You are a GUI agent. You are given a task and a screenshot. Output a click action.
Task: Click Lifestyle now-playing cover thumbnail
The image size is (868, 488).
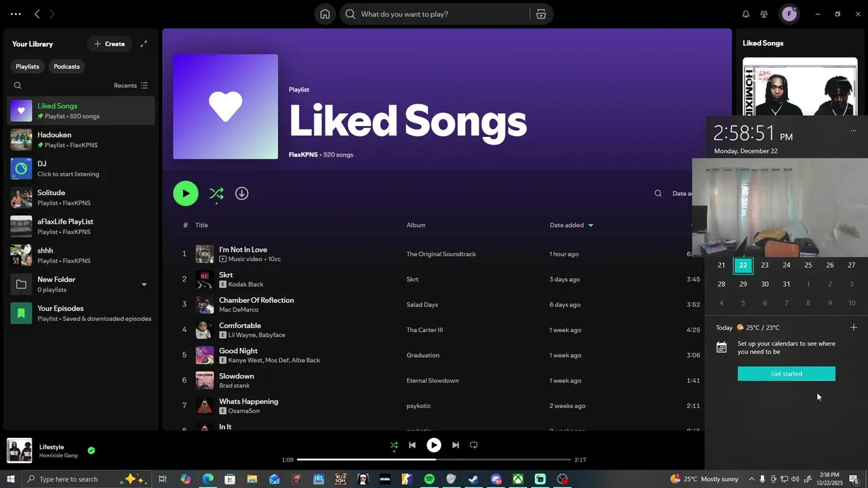19,451
